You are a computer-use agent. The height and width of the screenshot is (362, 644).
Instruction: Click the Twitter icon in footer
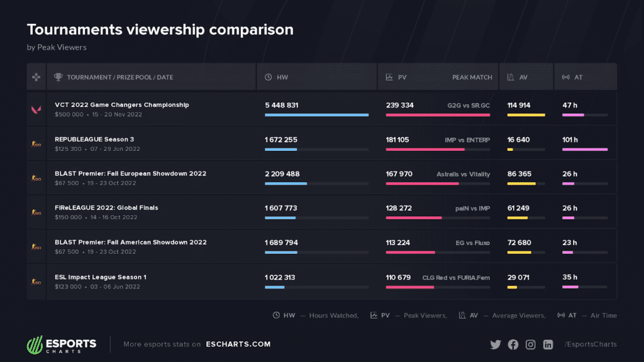pos(496,344)
